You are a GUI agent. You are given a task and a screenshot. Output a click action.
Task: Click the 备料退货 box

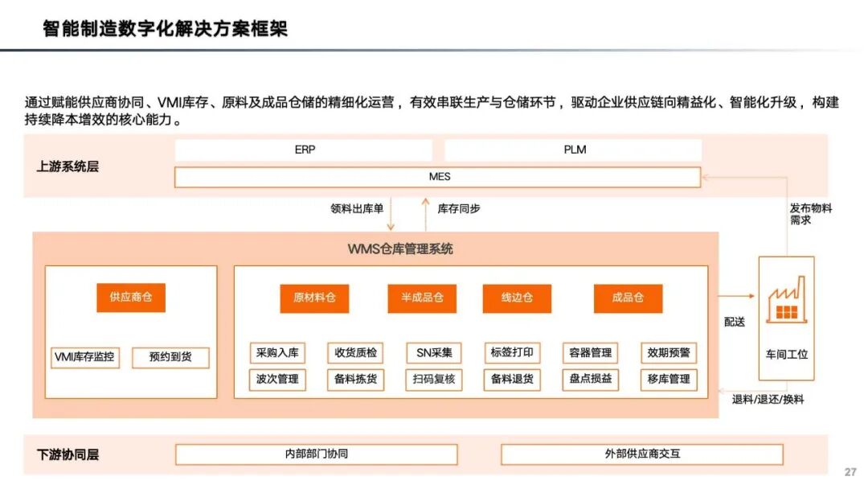(x=512, y=380)
